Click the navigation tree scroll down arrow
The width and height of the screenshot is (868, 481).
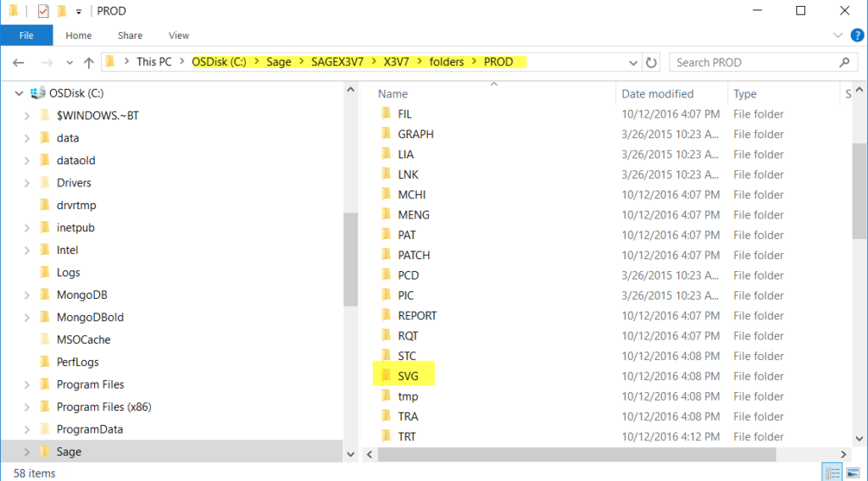tap(350, 455)
